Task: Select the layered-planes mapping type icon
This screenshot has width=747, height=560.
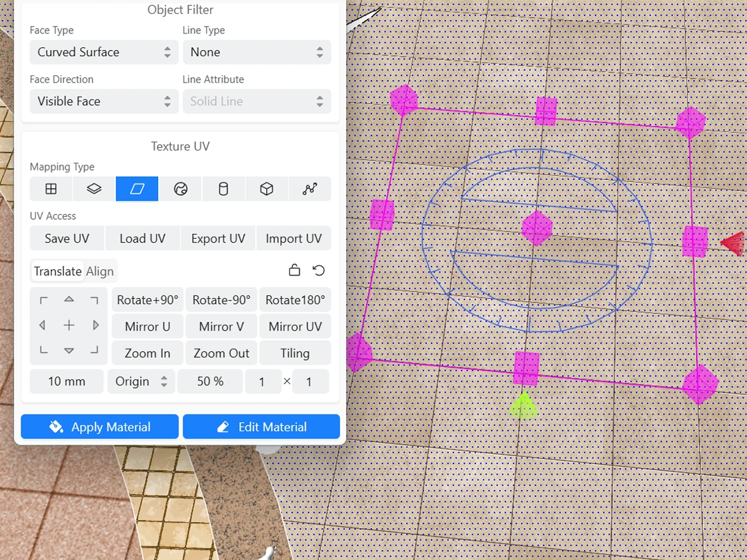Action: coord(94,189)
